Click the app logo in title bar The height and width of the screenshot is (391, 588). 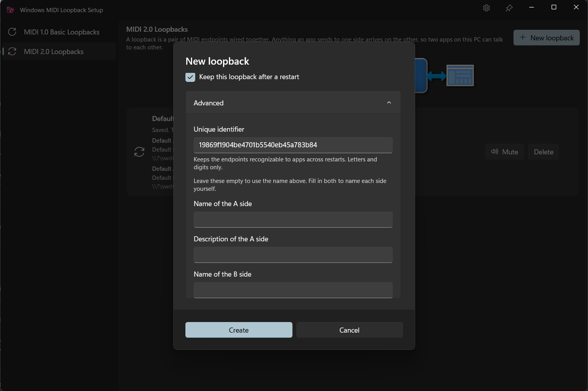[x=11, y=10]
